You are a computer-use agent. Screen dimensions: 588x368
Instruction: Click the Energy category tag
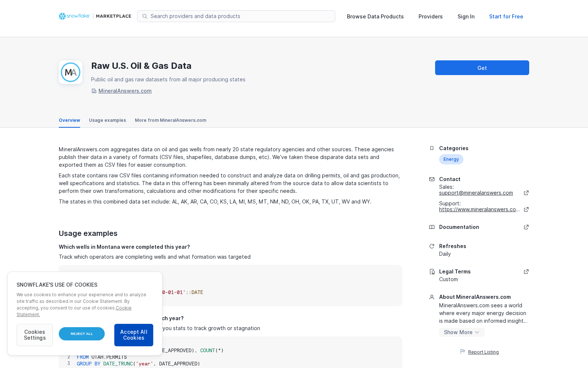[451, 159]
